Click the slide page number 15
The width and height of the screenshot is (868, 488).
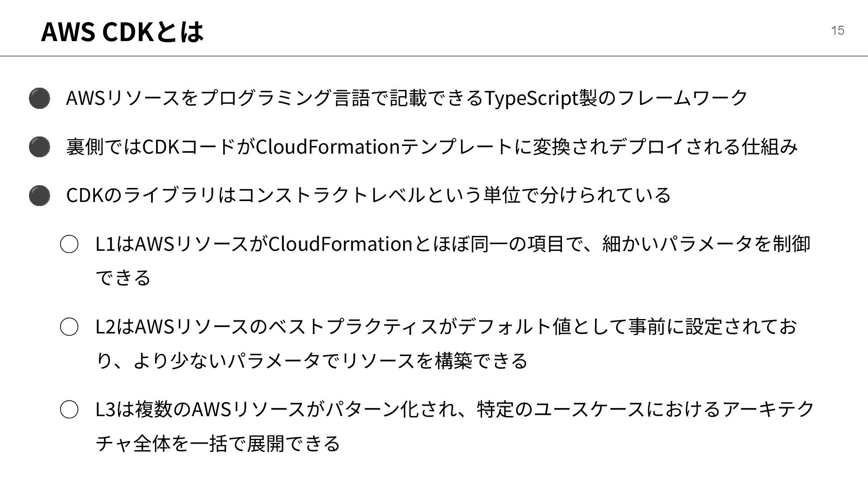(837, 30)
